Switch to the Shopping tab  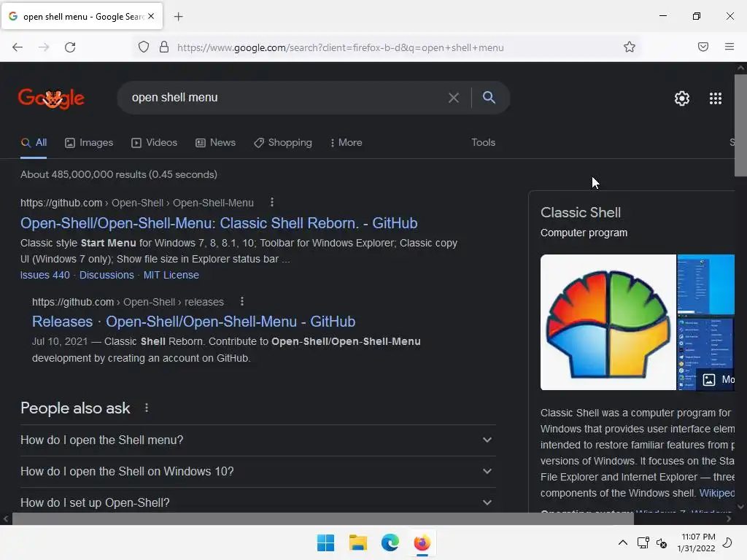tap(282, 142)
